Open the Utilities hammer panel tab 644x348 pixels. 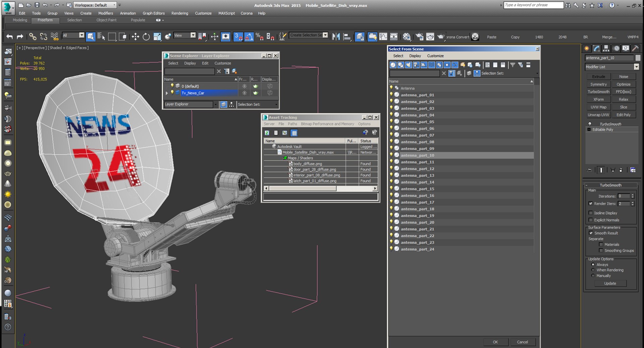pos(635,48)
